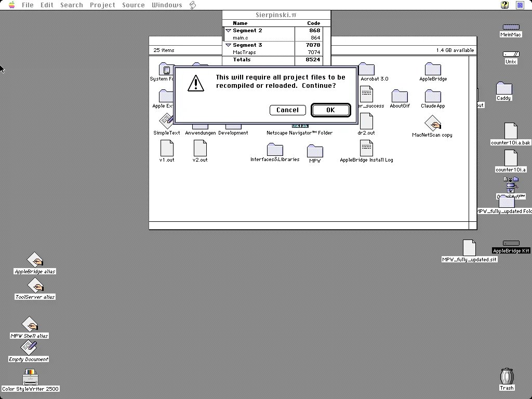Select the ClaudeApp folder
The width and height of the screenshot is (532, 399).
pyautogui.click(x=433, y=96)
